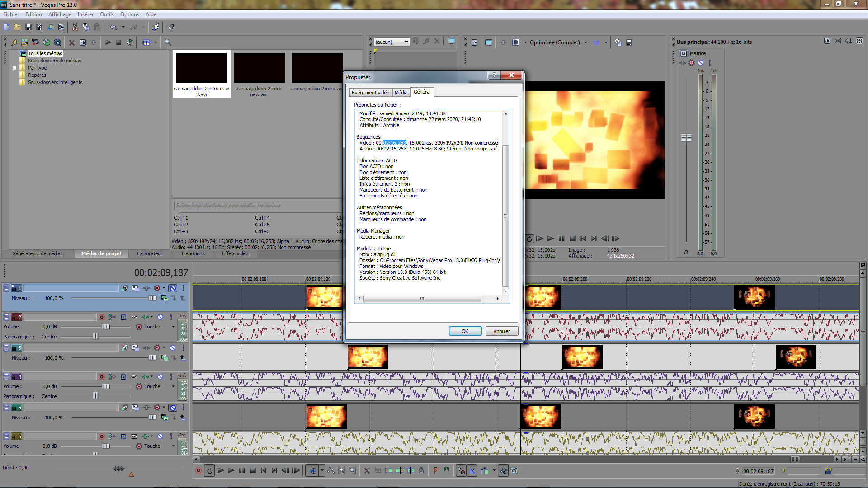The image size is (868, 488).
Task: Select the Zoom Edit tool icon
Action: coord(353,470)
